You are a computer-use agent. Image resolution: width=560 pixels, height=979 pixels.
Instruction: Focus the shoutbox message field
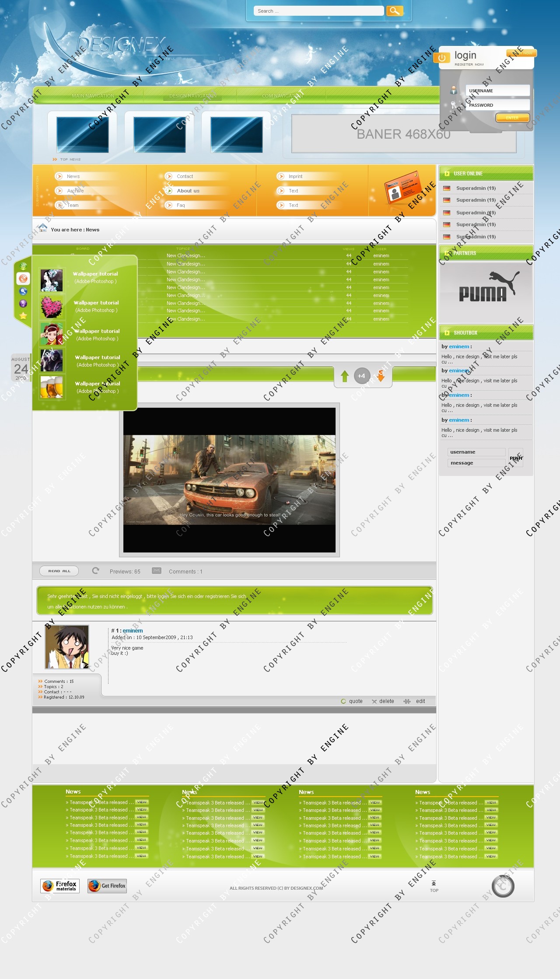tap(477, 463)
